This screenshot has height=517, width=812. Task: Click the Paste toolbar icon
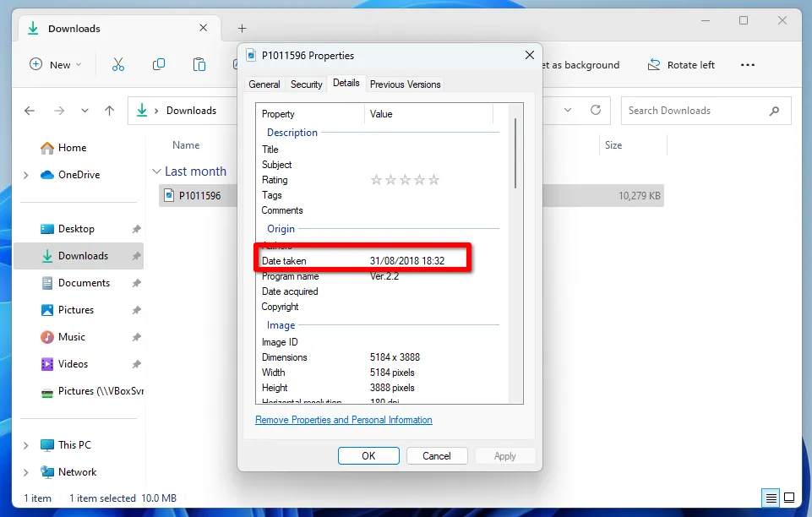199,64
